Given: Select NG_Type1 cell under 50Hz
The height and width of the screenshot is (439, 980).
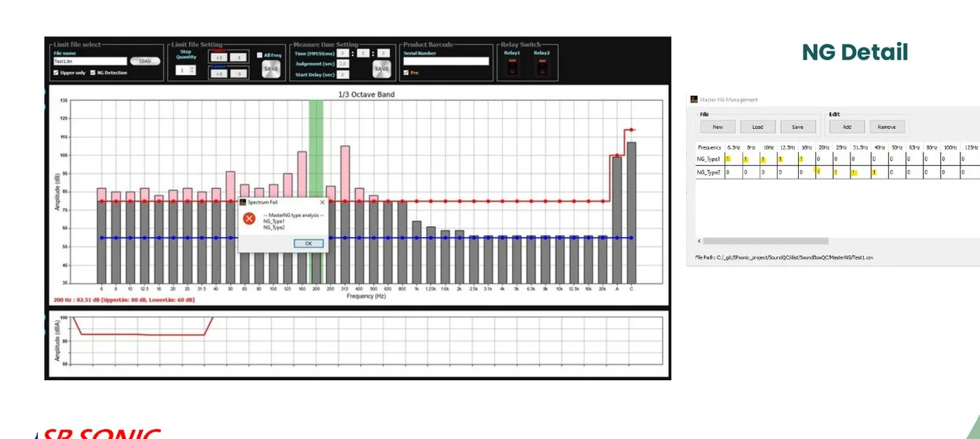Looking at the screenshot, I should (x=897, y=159).
